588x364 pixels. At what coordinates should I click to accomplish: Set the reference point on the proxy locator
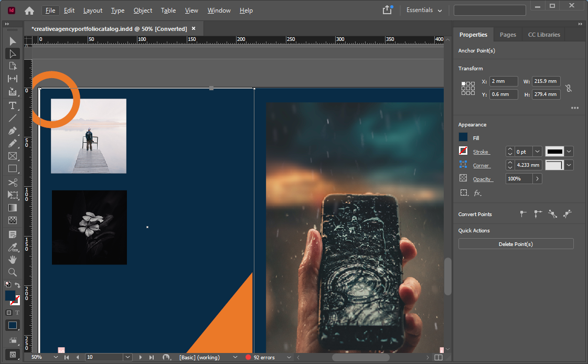pos(468,88)
